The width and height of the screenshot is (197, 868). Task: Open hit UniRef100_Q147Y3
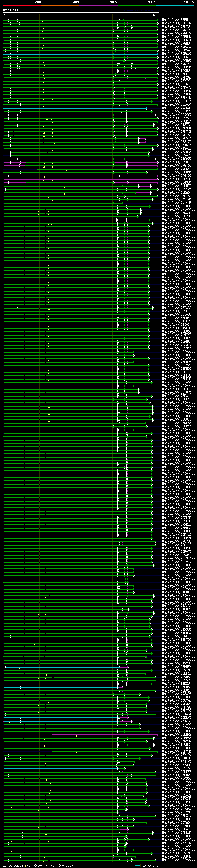point(177,335)
